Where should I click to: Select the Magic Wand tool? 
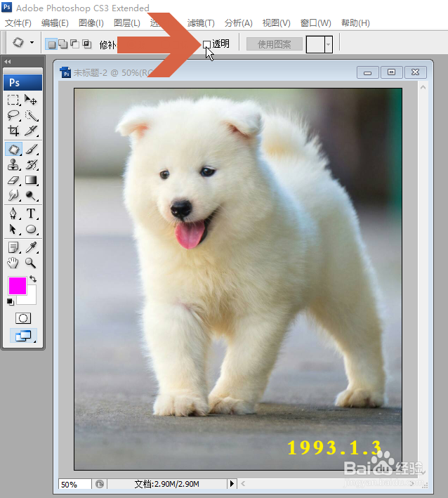pos(31,115)
